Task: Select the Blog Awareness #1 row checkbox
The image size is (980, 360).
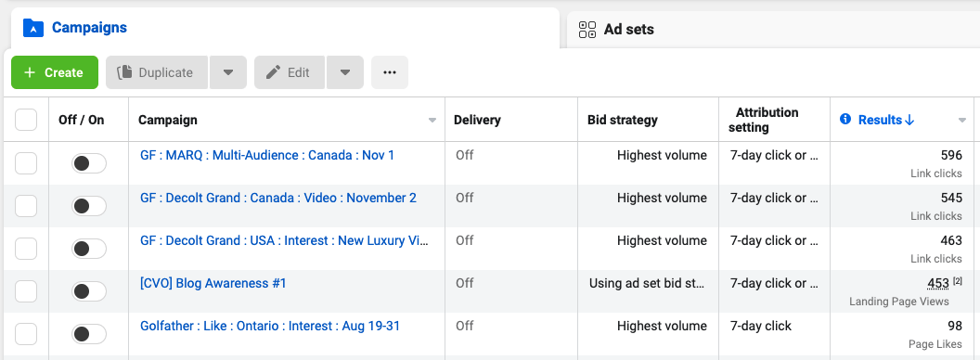Action: [26, 292]
